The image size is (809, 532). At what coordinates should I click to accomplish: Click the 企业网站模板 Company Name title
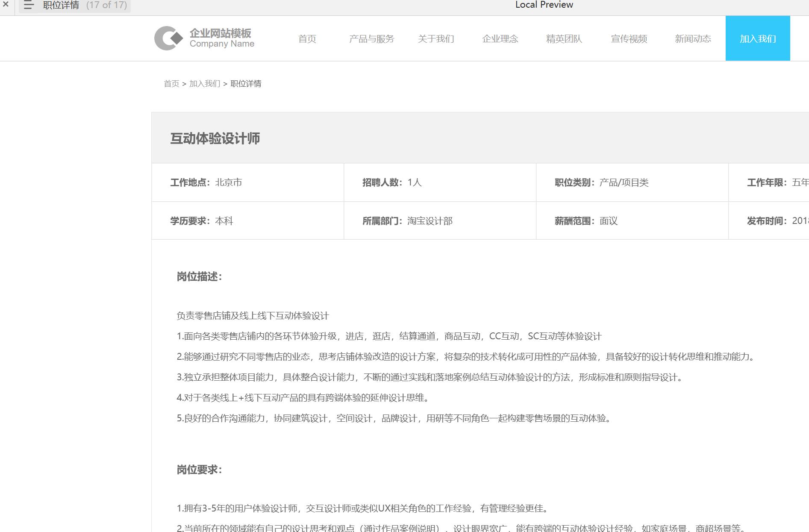coord(222,38)
